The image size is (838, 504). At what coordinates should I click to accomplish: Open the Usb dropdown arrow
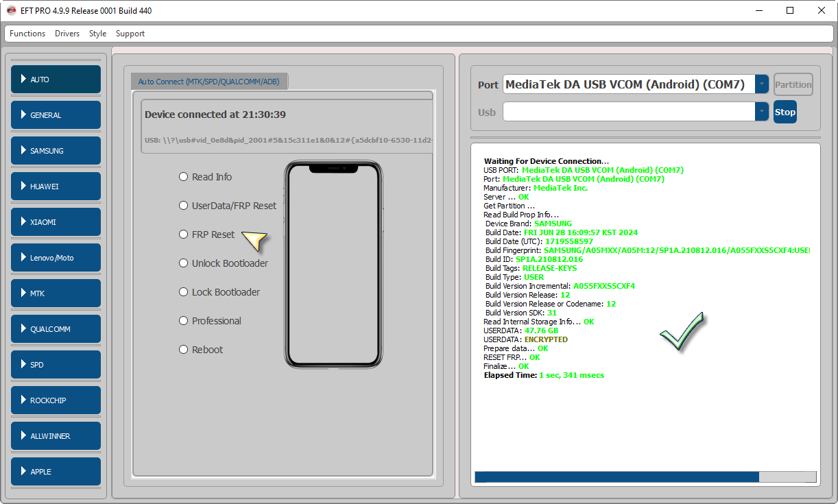762,112
